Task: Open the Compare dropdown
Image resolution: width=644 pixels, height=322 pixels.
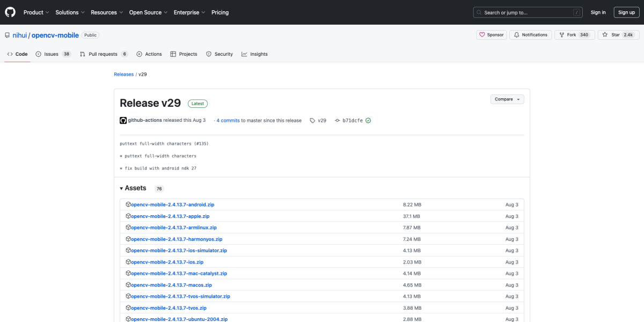Action: (x=507, y=99)
